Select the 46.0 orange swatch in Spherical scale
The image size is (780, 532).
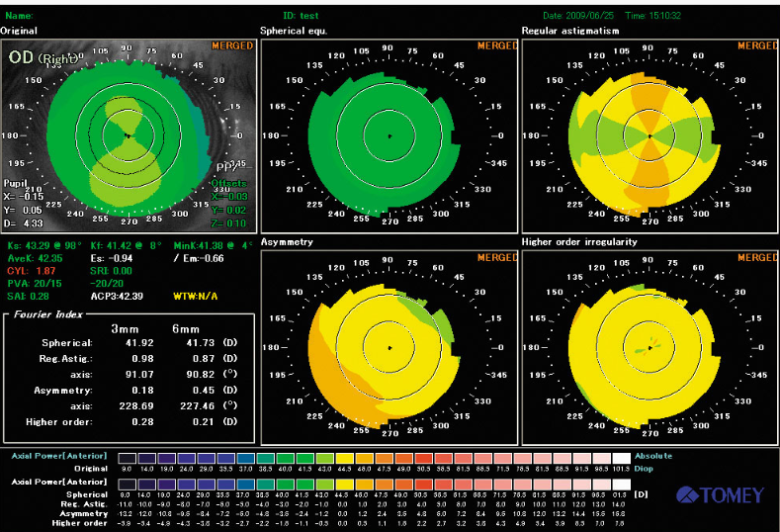[x=364, y=485]
